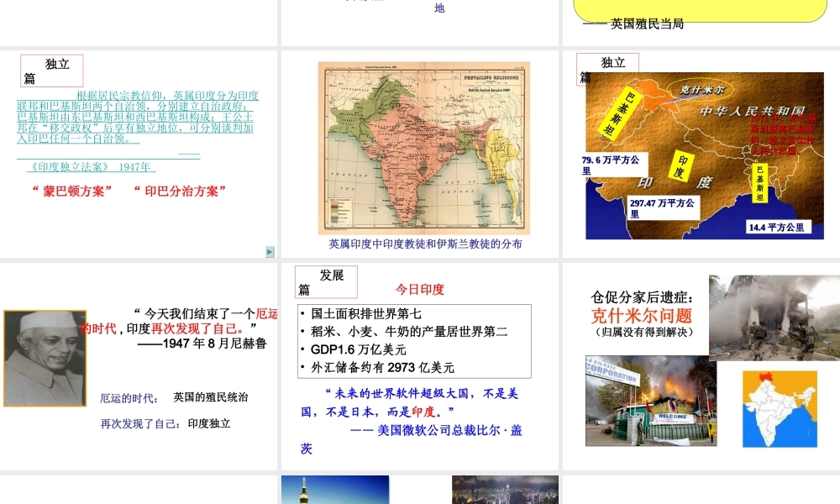Click the orange India map icon
Image resolution: width=840 pixels, height=504 pixels.
[780, 408]
